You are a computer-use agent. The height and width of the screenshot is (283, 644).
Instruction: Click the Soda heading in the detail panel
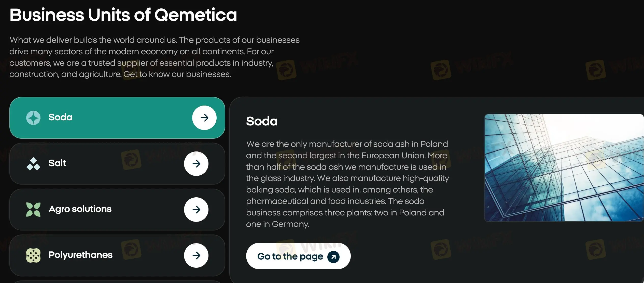pyautogui.click(x=262, y=121)
